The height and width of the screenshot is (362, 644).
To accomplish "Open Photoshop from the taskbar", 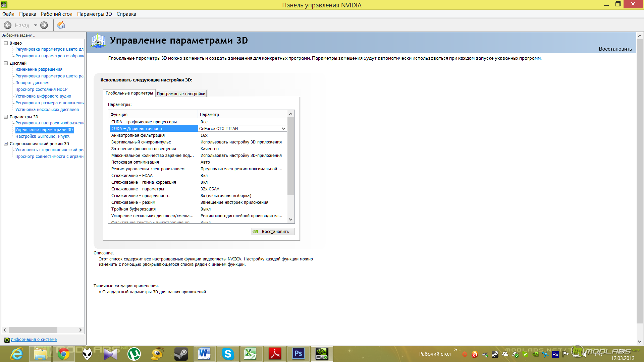I will [x=298, y=354].
